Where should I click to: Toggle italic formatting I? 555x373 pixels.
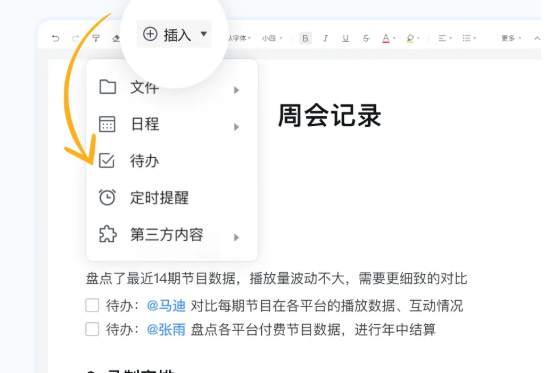325,38
